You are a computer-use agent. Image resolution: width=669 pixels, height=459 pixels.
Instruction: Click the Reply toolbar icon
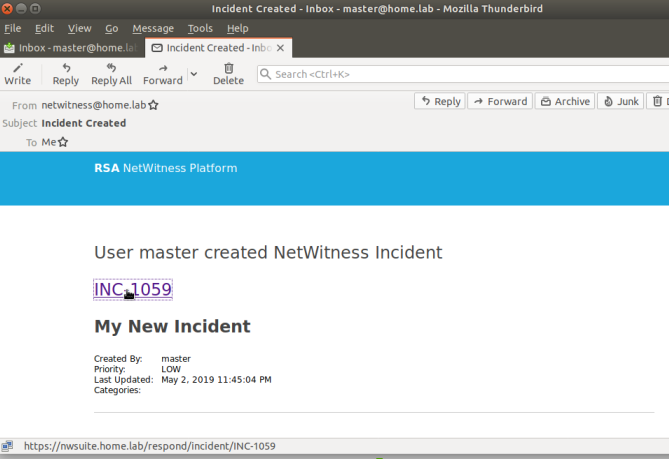point(66,74)
